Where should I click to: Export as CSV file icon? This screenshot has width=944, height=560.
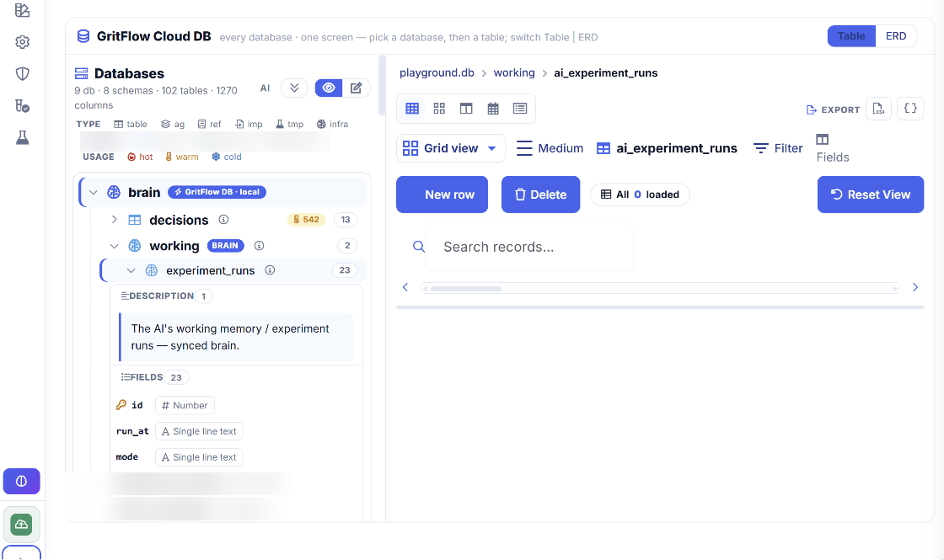click(878, 109)
